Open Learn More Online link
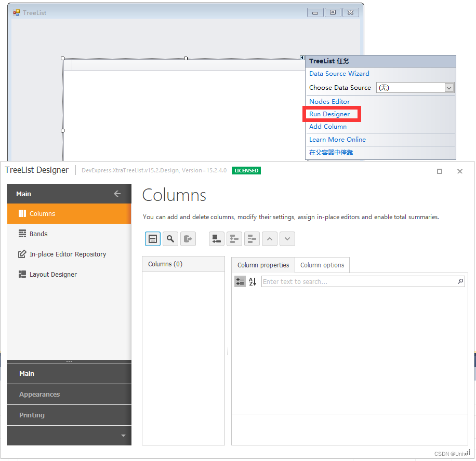Viewport: 476px width, 461px height. 337,140
